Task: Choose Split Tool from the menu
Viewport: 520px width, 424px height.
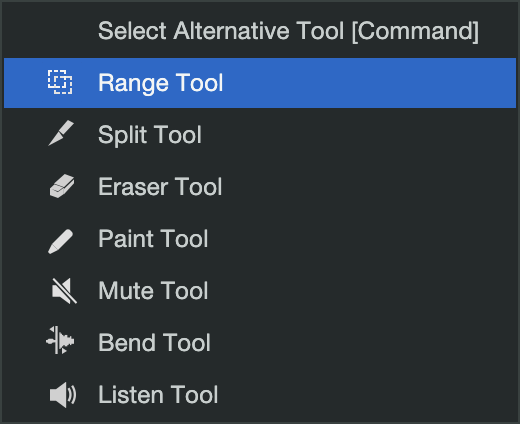Action: [260, 135]
